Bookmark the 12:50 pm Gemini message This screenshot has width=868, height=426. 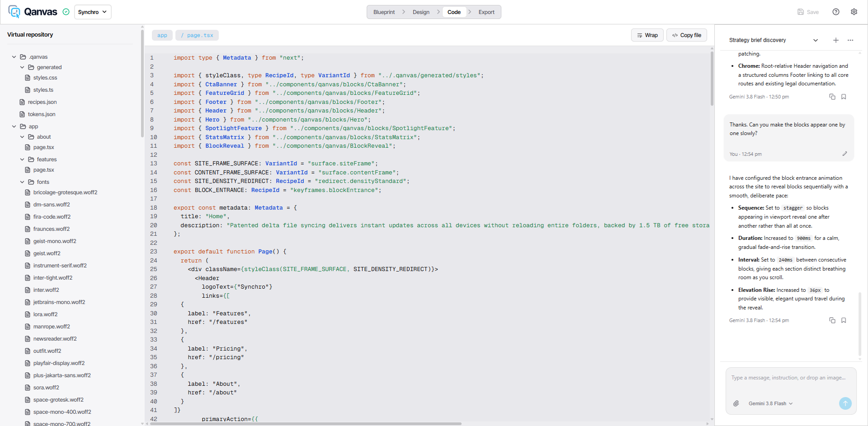[844, 97]
